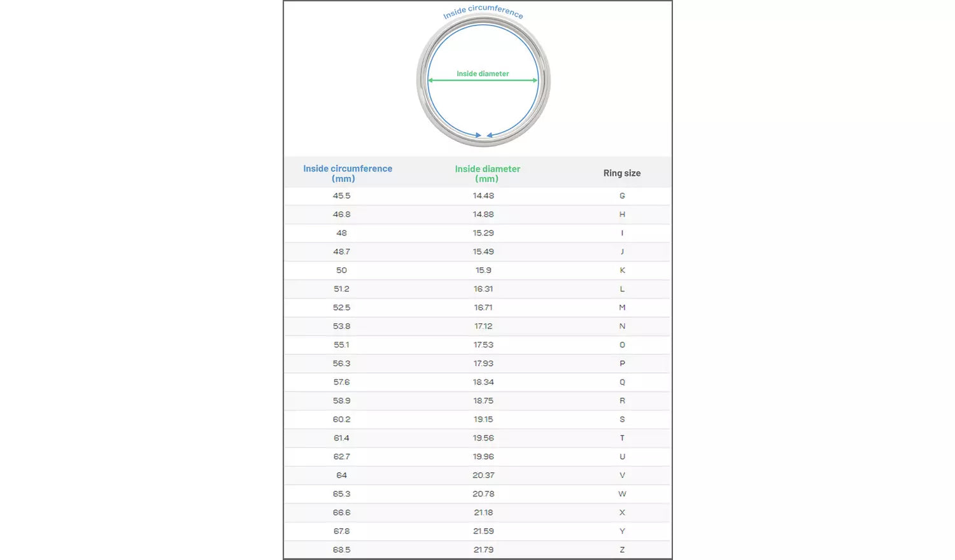This screenshot has width=955, height=560.
Task: Select diameter value 18.34
Action: [483, 382]
